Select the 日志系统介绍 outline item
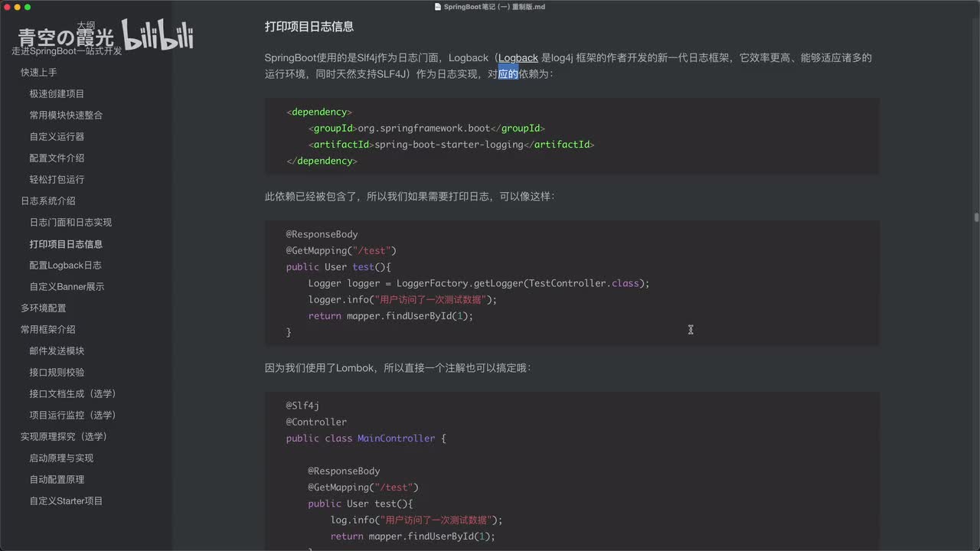The height and width of the screenshot is (551, 980). [x=47, y=201]
